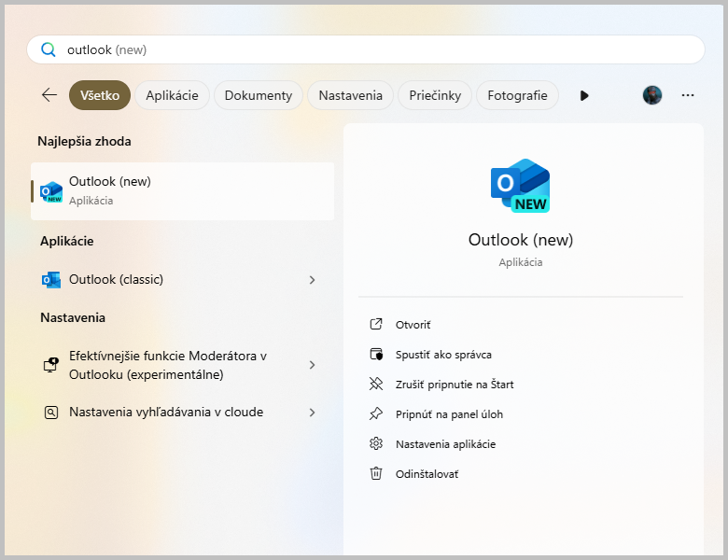Click the unpin icon
This screenshot has width=728, height=560.
tap(376, 384)
